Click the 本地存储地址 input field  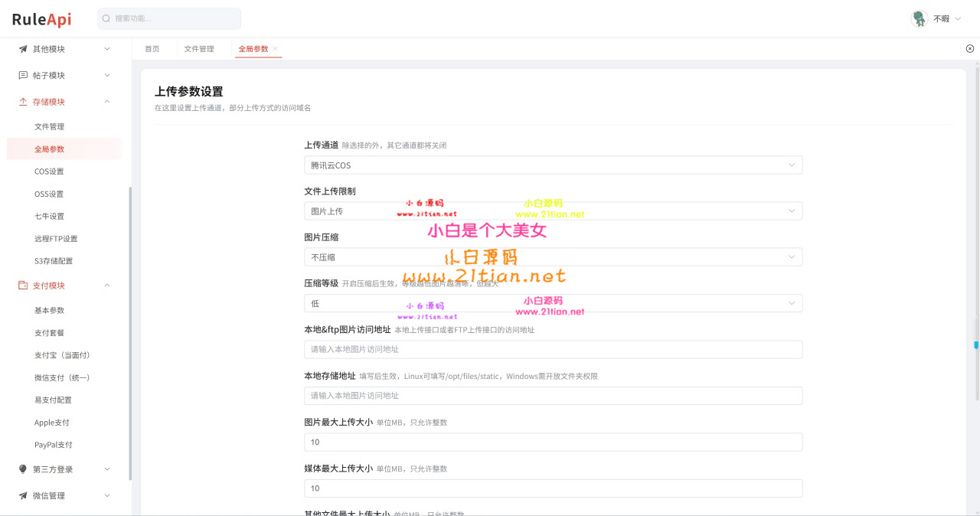pyautogui.click(x=554, y=396)
